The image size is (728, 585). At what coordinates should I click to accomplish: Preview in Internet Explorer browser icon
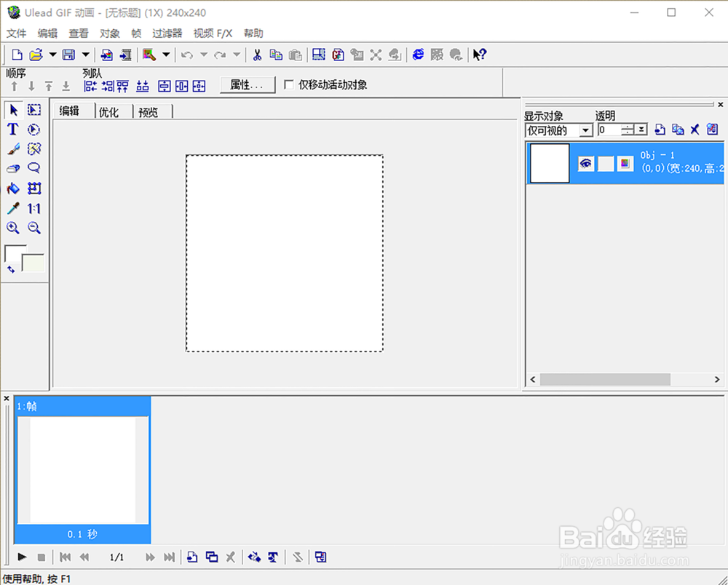click(x=418, y=55)
